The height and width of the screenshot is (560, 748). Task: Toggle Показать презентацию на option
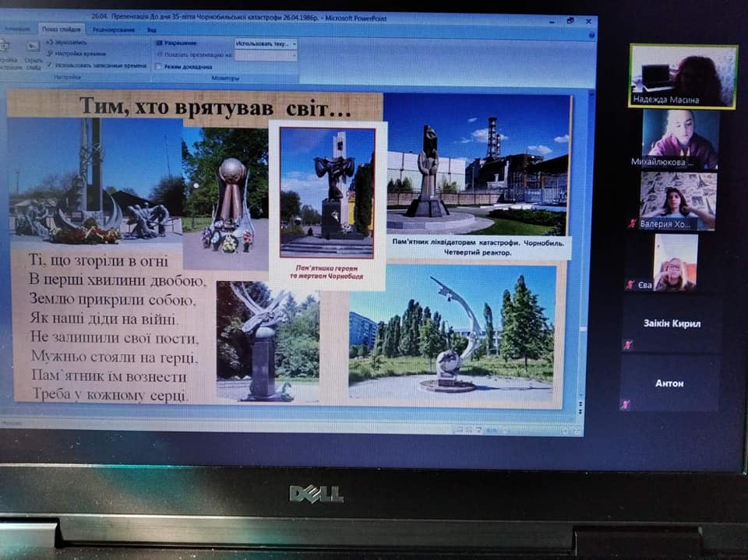[159, 55]
